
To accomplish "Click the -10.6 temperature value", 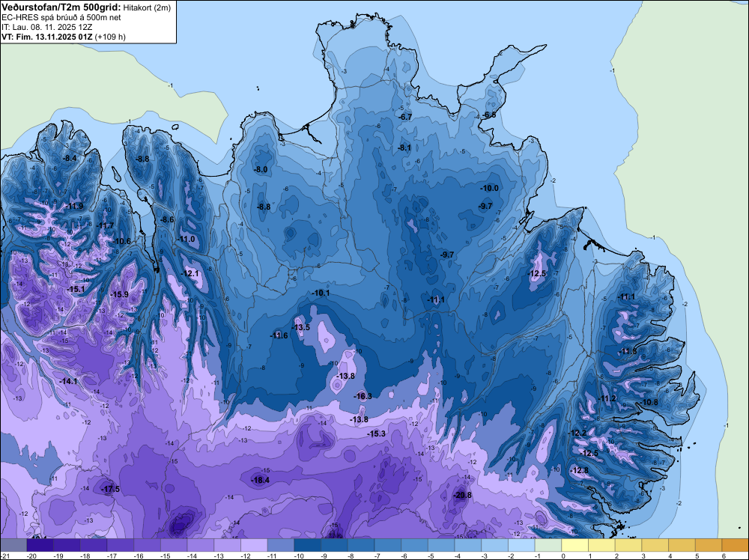I will point(121,241).
